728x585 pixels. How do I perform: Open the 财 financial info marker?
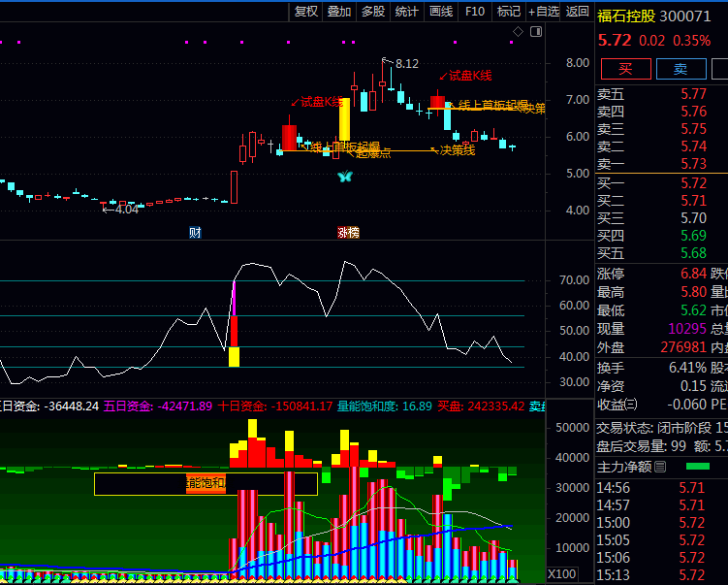(195, 233)
